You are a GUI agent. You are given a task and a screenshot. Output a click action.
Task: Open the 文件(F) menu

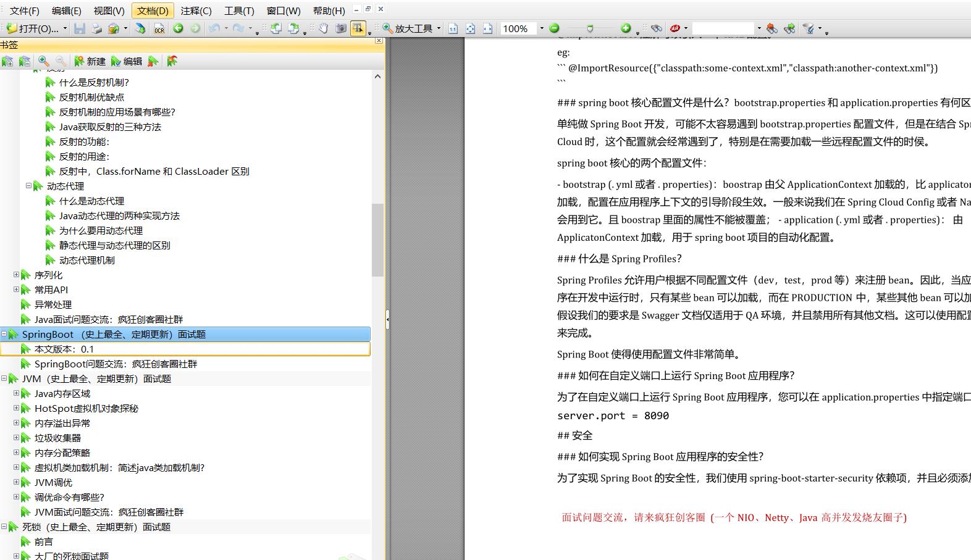pos(24,10)
